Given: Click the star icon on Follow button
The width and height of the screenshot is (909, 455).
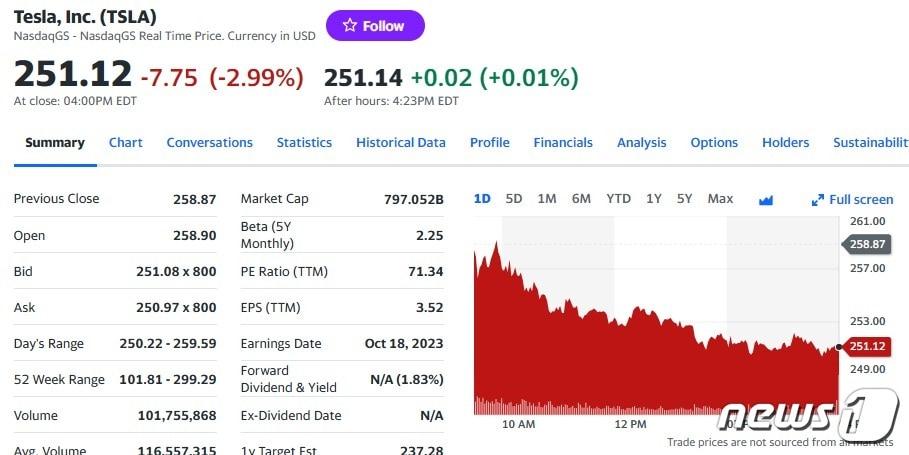Looking at the screenshot, I should (349, 26).
